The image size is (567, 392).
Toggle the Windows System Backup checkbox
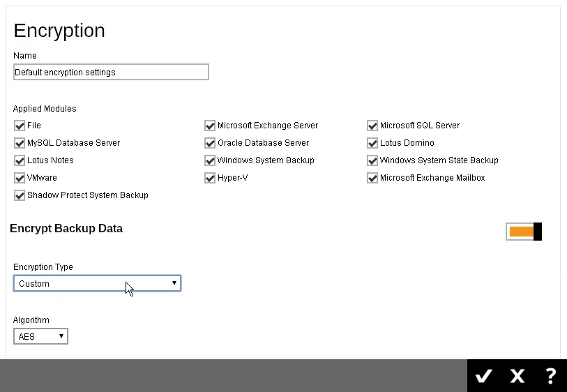click(210, 160)
